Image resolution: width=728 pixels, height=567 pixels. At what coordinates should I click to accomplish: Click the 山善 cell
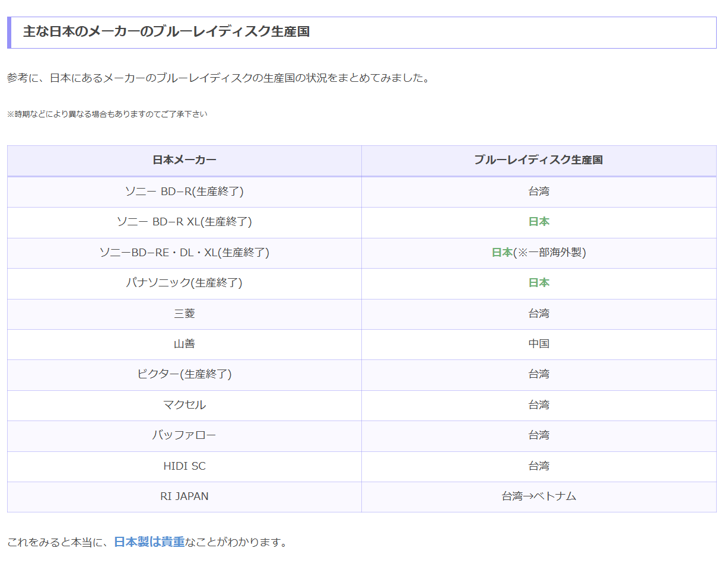click(x=185, y=344)
